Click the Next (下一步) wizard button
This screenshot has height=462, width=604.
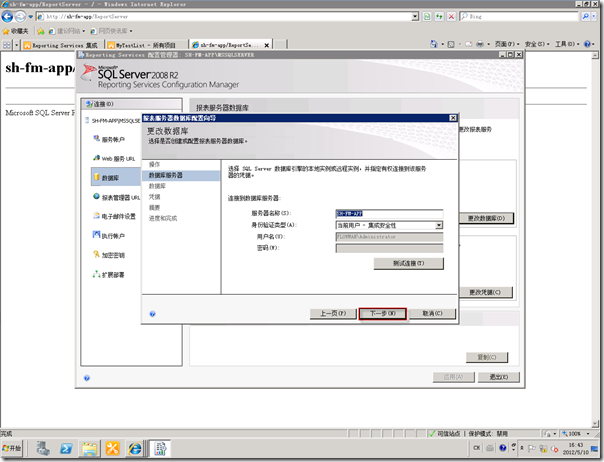click(383, 313)
